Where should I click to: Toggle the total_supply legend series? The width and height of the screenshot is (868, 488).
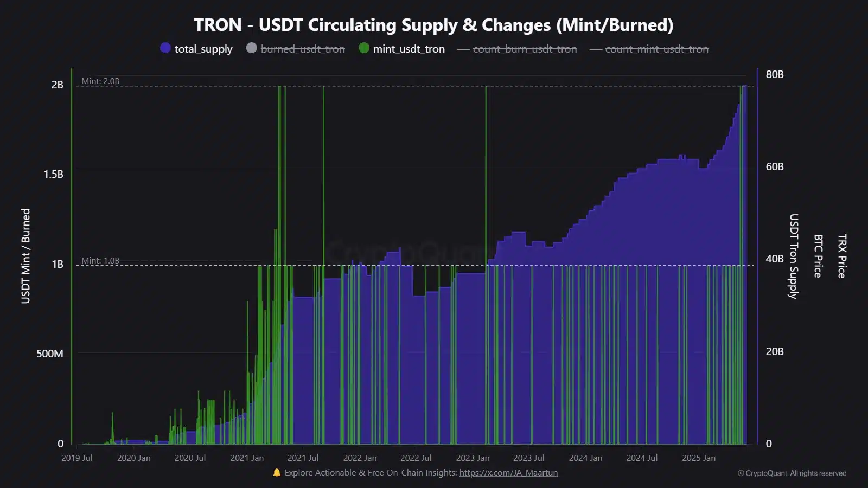(x=196, y=49)
